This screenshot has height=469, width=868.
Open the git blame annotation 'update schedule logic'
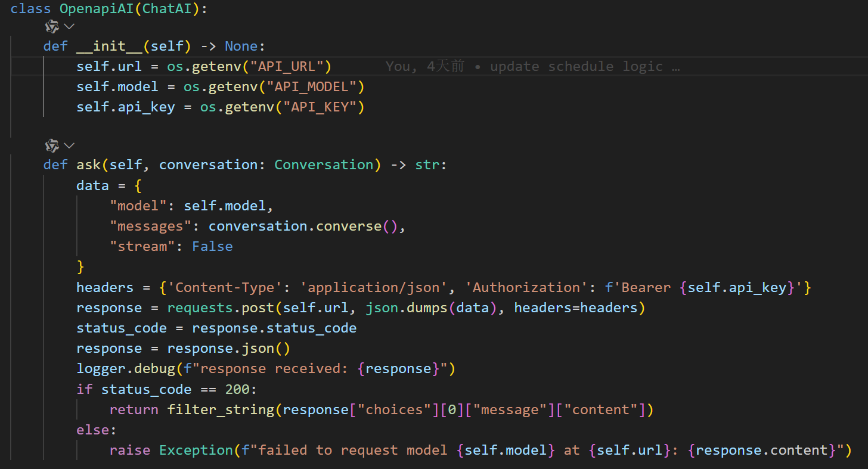(x=532, y=67)
